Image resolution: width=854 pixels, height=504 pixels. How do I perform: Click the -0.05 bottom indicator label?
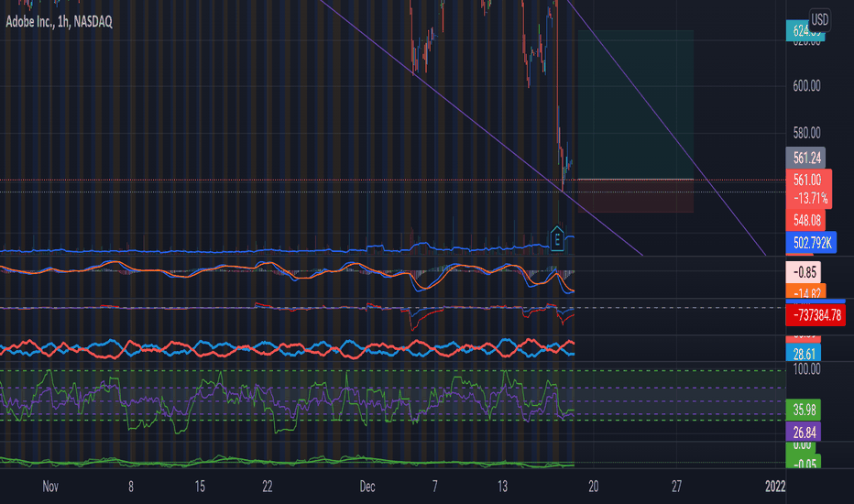[805, 464]
